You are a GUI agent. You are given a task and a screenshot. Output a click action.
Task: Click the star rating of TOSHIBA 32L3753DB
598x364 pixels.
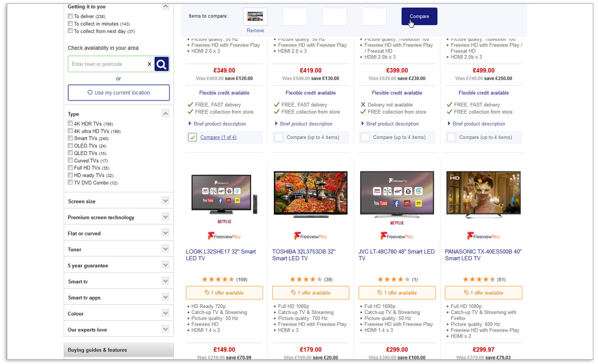click(306, 279)
